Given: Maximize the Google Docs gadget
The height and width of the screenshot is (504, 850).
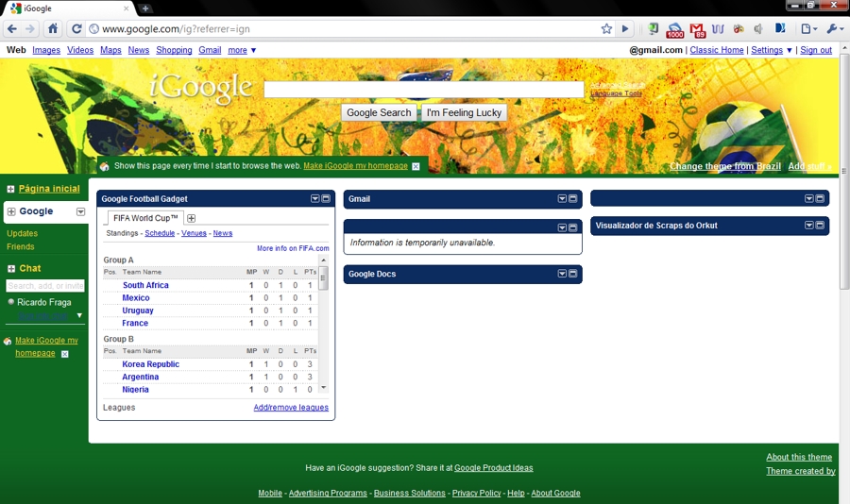Looking at the screenshot, I should 572,274.
